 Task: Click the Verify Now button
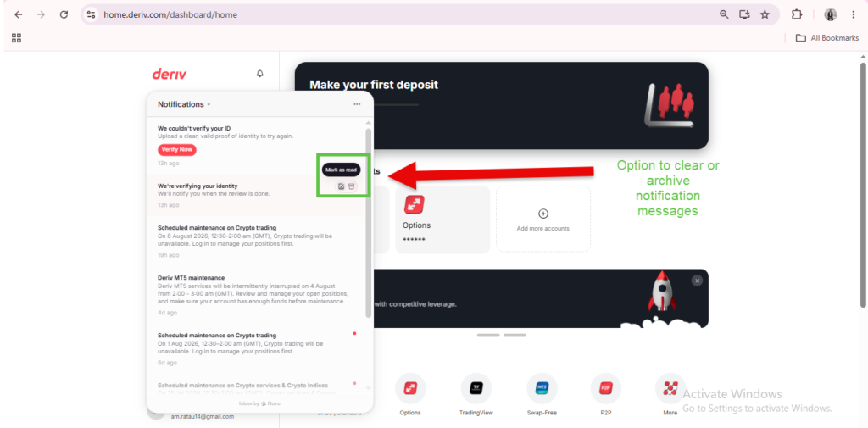point(177,149)
